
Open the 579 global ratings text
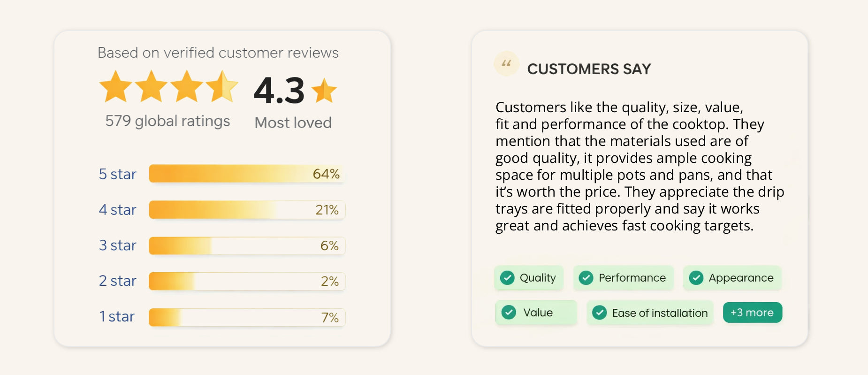(x=168, y=121)
